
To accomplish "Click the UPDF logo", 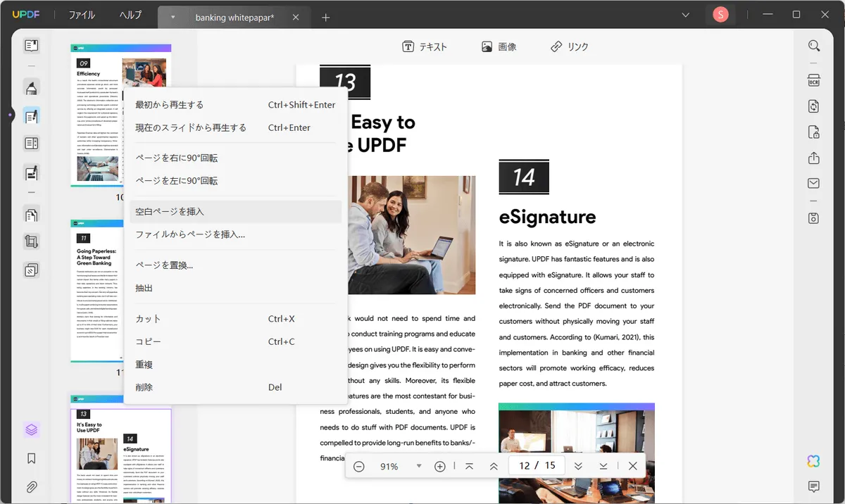I will [x=27, y=15].
